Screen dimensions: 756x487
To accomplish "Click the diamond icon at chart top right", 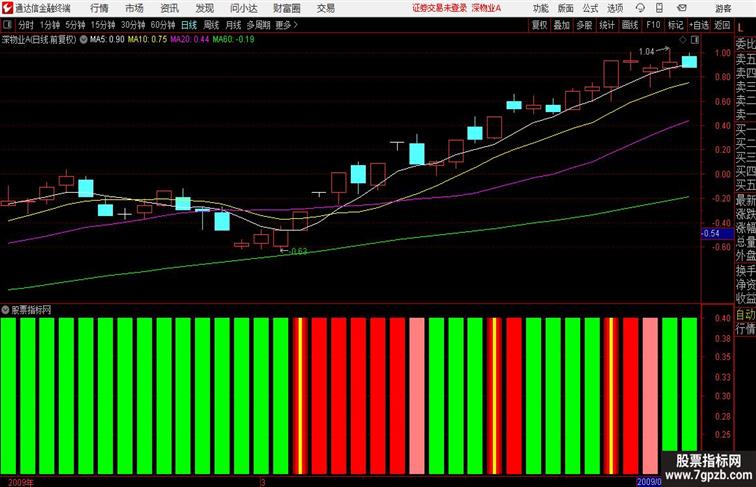I will click(683, 40).
